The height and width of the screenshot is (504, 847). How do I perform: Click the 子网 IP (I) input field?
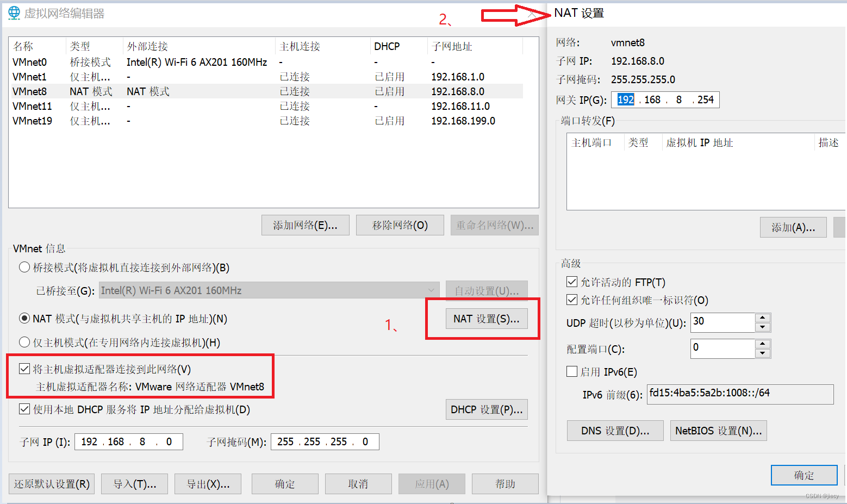[x=129, y=441]
